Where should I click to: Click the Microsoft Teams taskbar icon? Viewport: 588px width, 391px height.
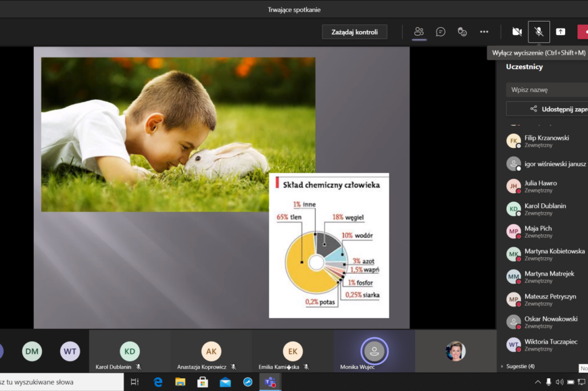coord(270,382)
